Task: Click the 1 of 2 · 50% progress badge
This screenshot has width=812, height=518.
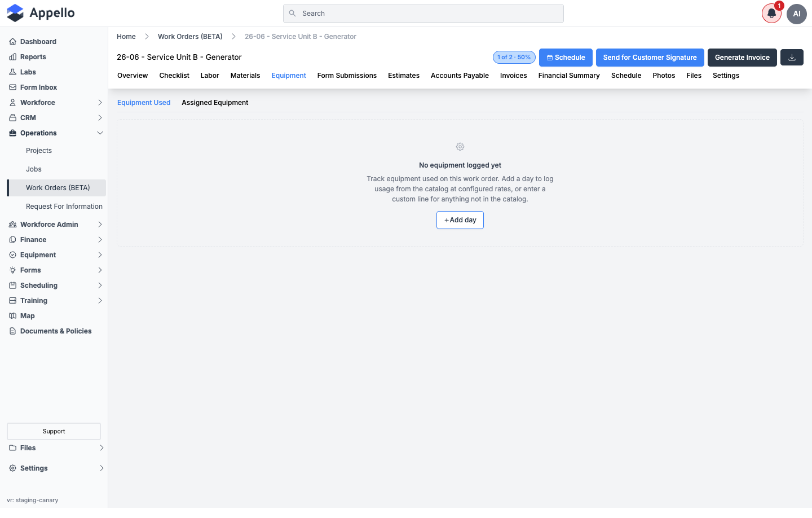Action: pos(514,58)
